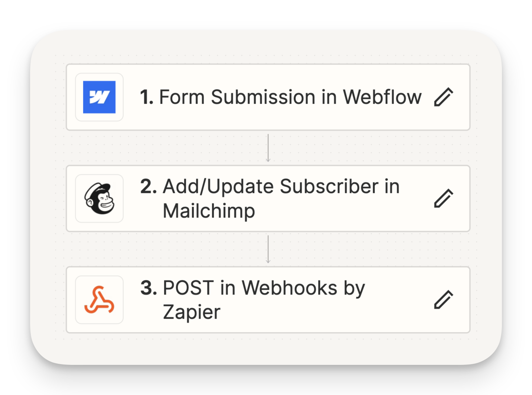Click empty dotted canvas below step 3
The image size is (532, 395).
(x=267, y=349)
